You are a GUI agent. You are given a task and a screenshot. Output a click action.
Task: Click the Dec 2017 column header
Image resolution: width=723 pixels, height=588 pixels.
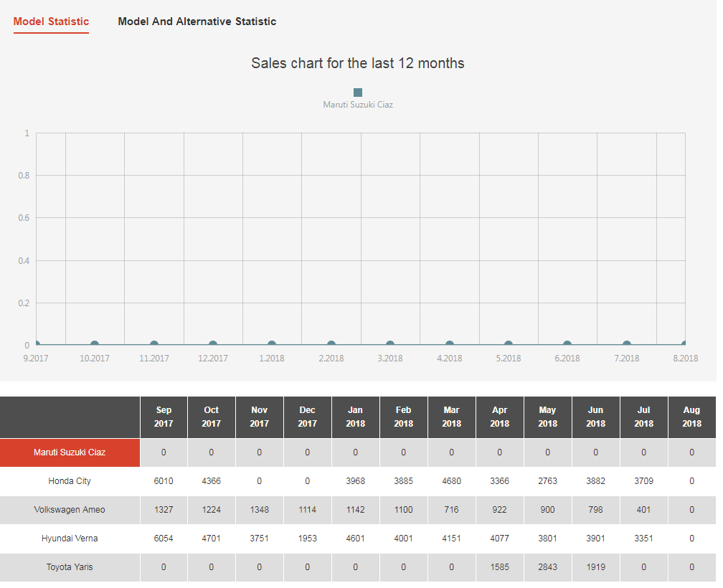308,417
